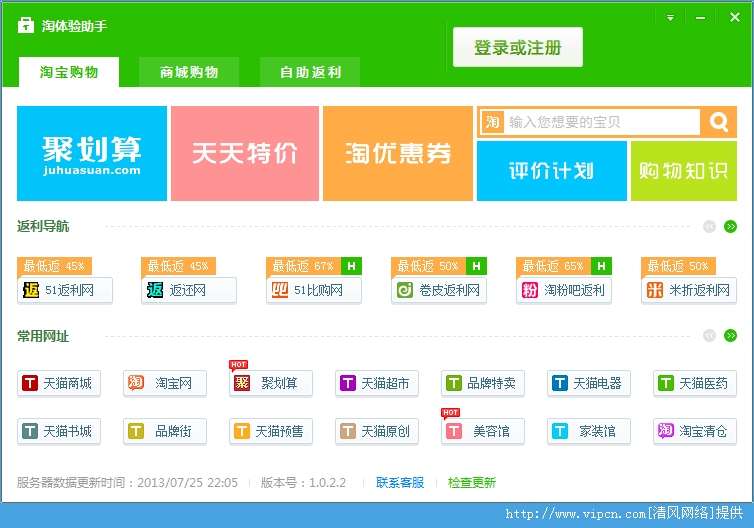This screenshot has height=528, width=754.
Task: Open the 自助返利 tab
Action: [x=310, y=72]
